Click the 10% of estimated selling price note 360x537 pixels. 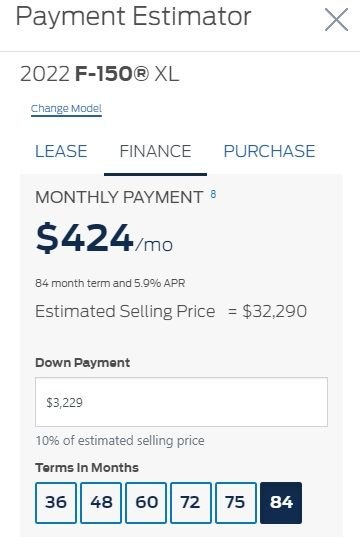pos(120,440)
